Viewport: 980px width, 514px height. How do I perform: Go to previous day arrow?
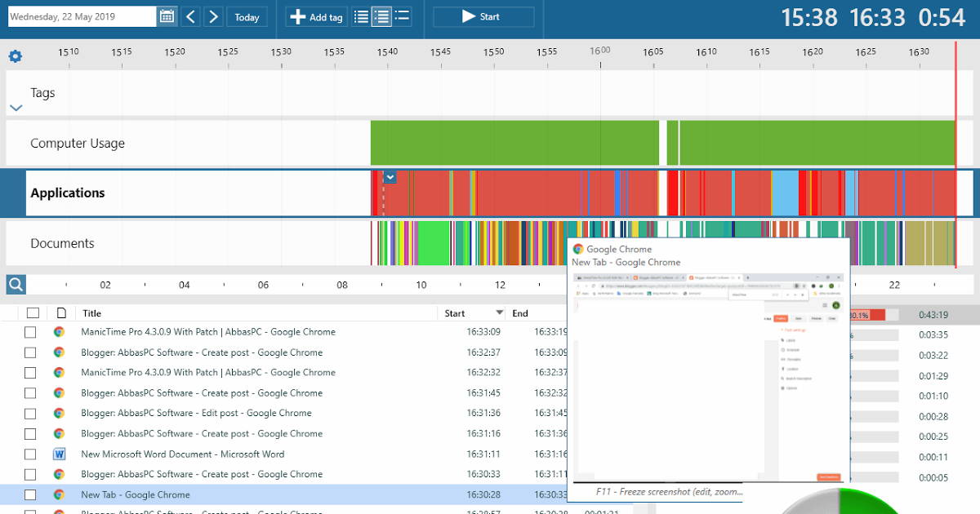pos(190,16)
